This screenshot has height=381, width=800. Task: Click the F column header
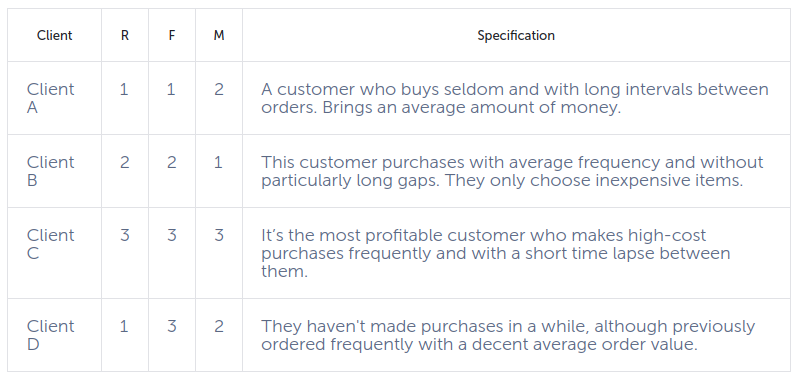click(172, 36)
